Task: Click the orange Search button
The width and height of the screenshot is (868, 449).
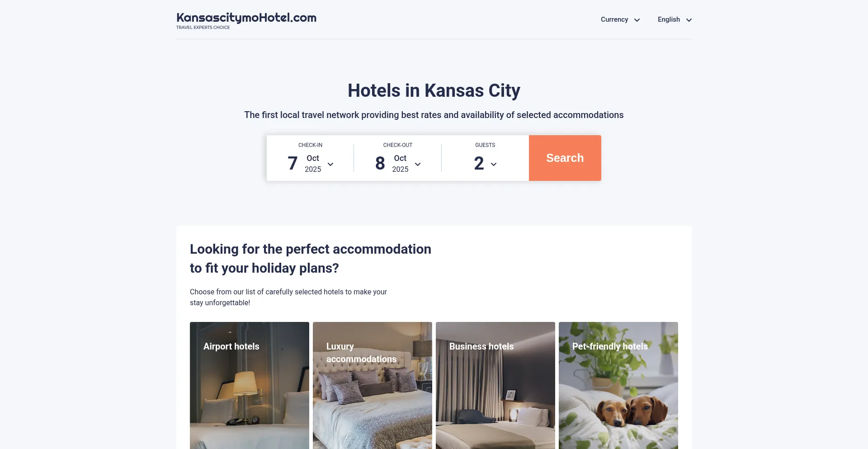Action: tap(565, 158)
